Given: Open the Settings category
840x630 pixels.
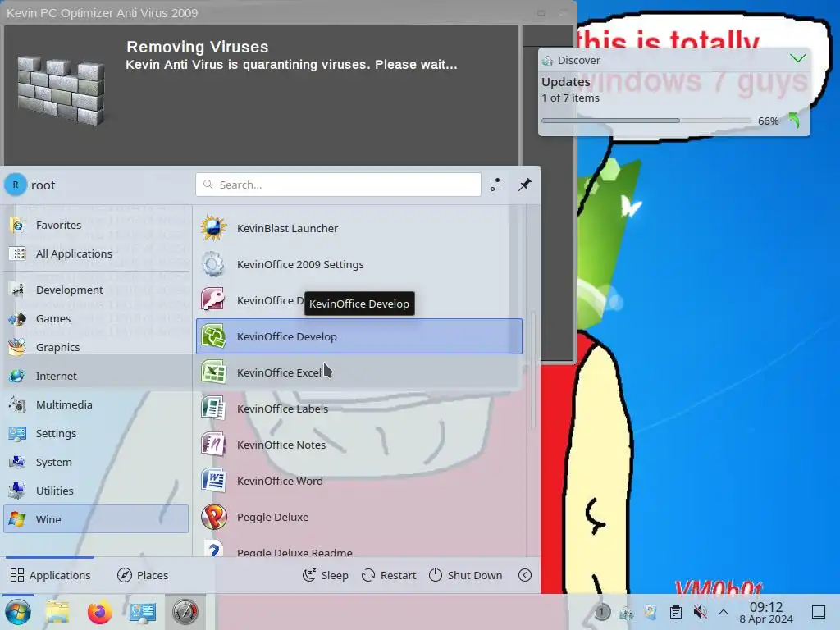Looking at the screenshot, I should click(96, 433).
